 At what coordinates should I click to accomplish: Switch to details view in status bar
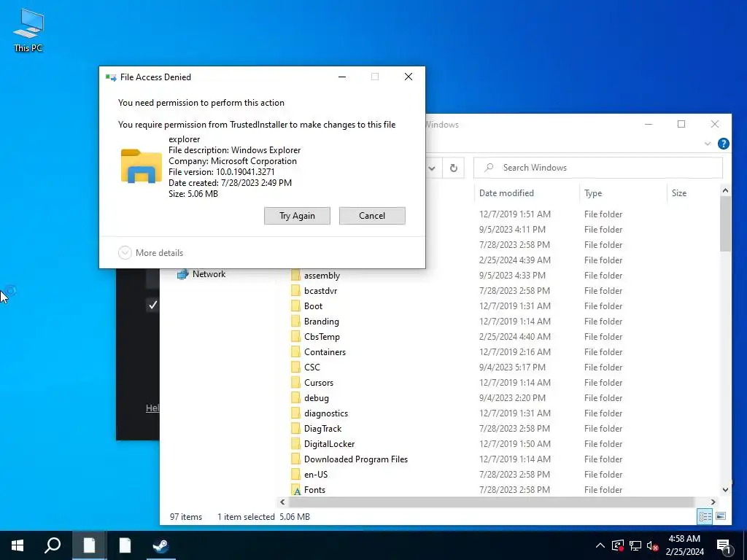(705, 516)
